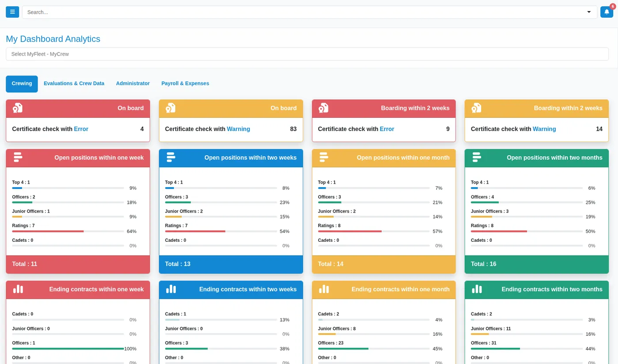Open the Payroll & Expenses tab
Screen dimensions: 618x364
pyautogui.click(x=185, y=83)
